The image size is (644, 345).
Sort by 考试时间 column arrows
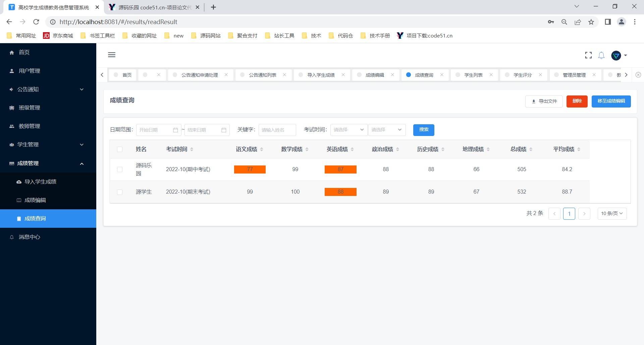coord(192,149)
